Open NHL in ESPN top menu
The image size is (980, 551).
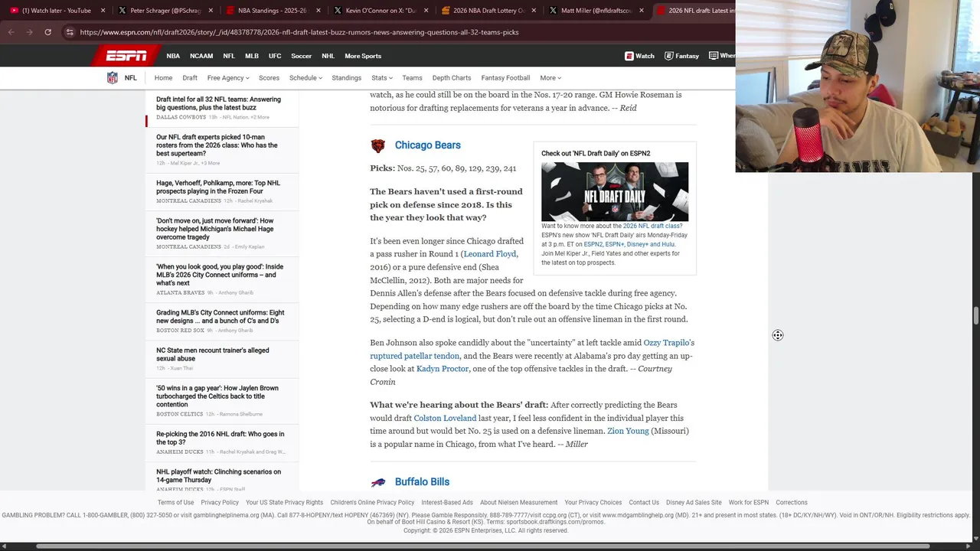pyautogui.click(x=328, y=56)
